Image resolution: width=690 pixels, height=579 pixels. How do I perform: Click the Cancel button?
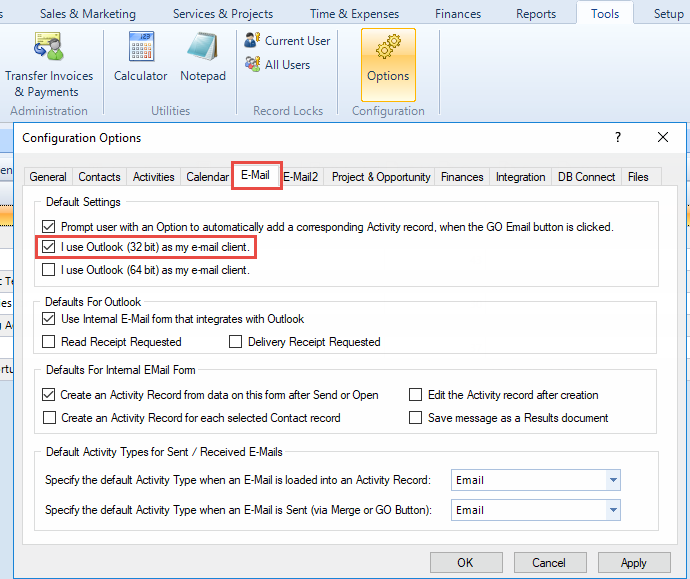coord(550,563)
